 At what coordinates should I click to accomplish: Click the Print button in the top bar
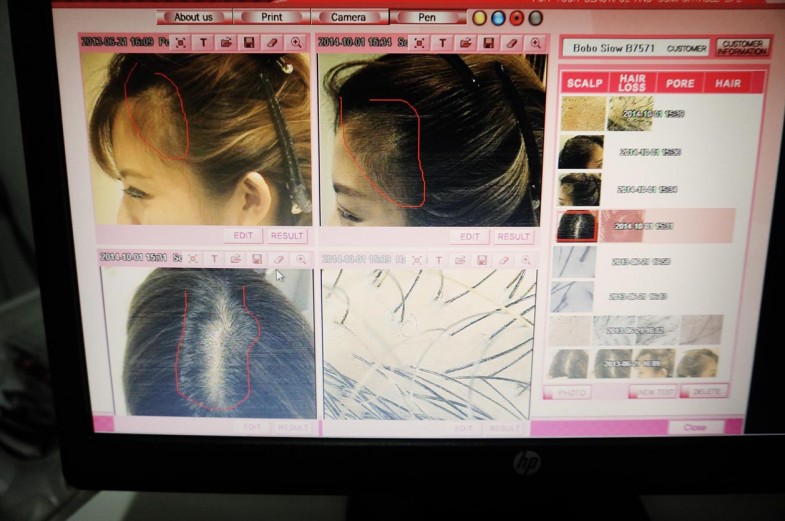pyautogui.click(x=271, y=17)
